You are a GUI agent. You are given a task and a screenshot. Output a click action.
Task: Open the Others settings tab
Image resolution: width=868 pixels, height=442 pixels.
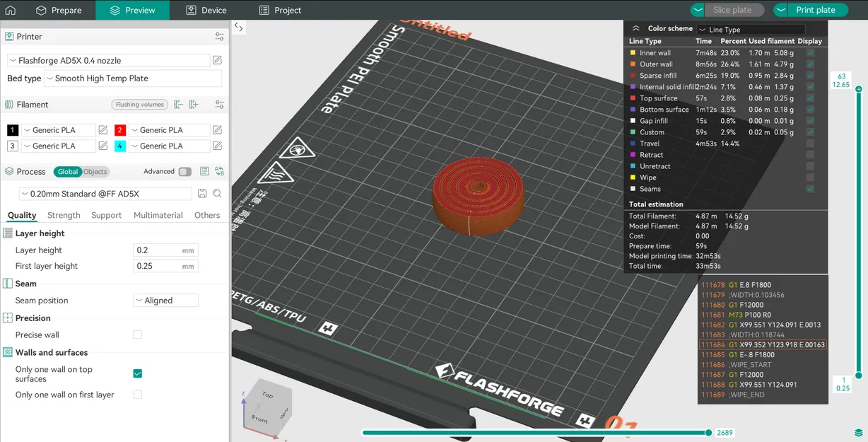(x=207, y=215)
